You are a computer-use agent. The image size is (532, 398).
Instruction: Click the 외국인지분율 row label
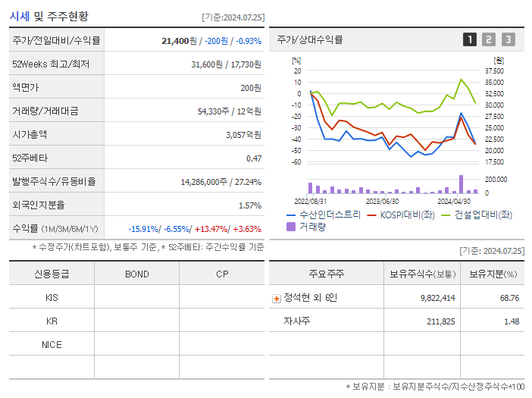pyautogui.click(x=39, y=205)
